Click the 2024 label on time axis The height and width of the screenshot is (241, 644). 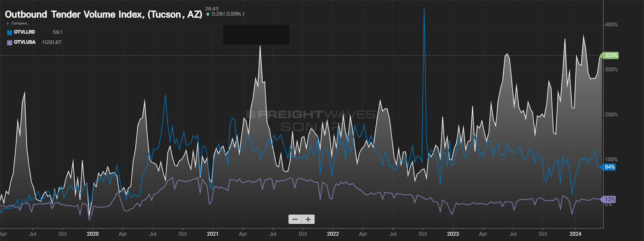point(575,234)
